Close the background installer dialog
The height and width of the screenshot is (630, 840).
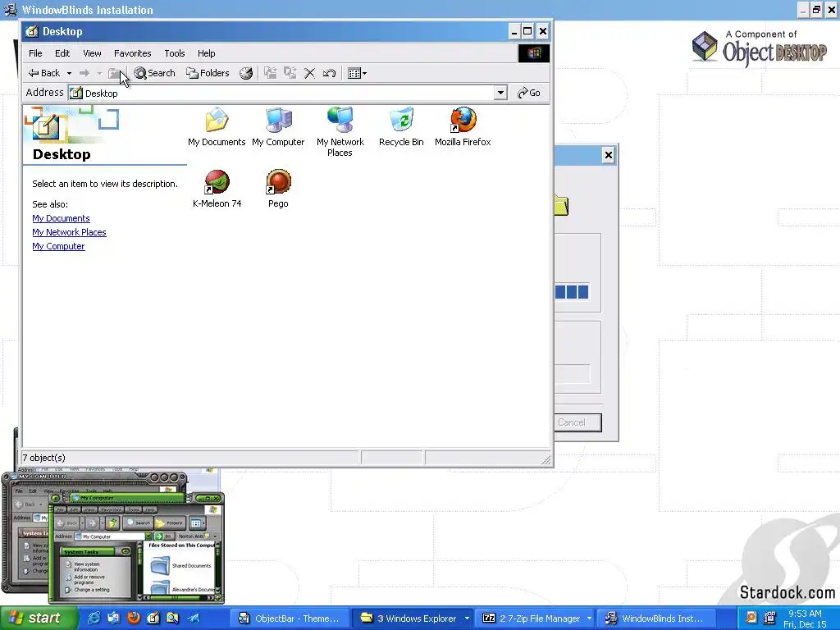608,155
